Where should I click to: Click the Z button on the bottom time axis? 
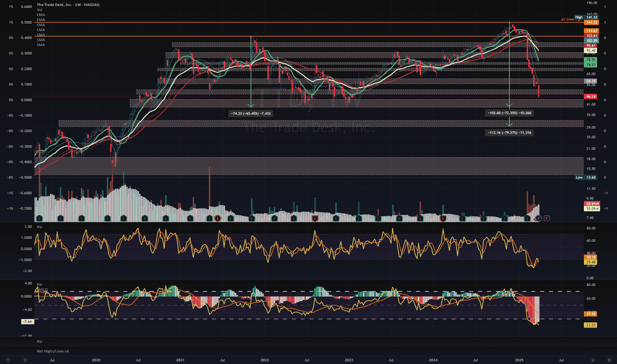tap(25, 360)
